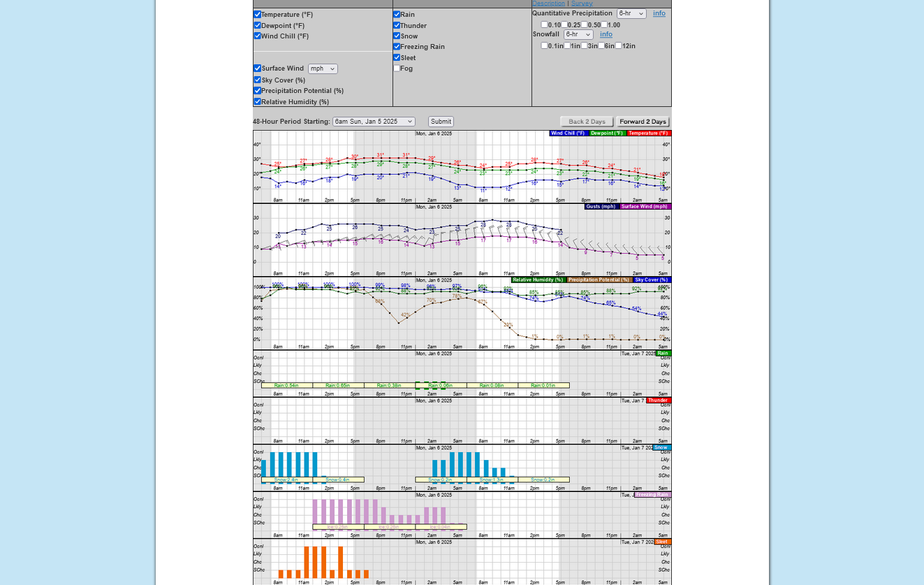Screen dimensions: 924x585
Task: Click the red Temperature (°F) legend tag
Action: click(x=649, y=133)
